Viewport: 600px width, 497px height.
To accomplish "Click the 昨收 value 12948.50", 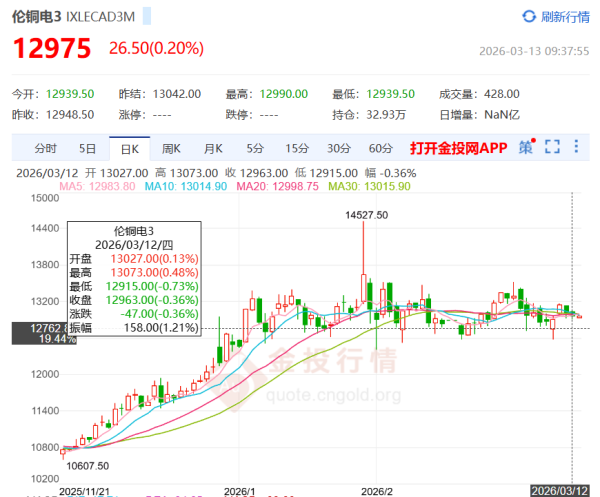I will pos(70,114).
